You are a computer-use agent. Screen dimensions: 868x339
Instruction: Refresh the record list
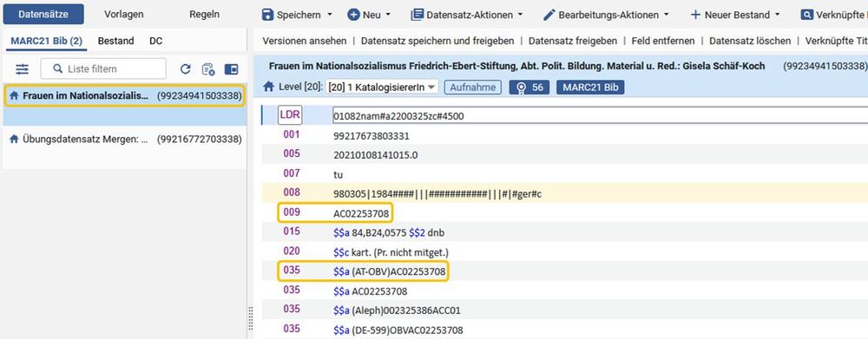tap(186, 69)
